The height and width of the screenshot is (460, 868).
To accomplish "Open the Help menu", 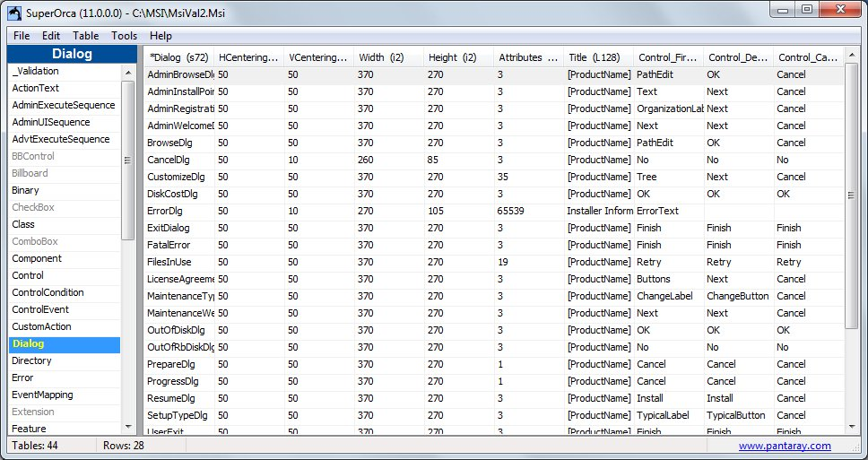I will [x=161, y=36].
